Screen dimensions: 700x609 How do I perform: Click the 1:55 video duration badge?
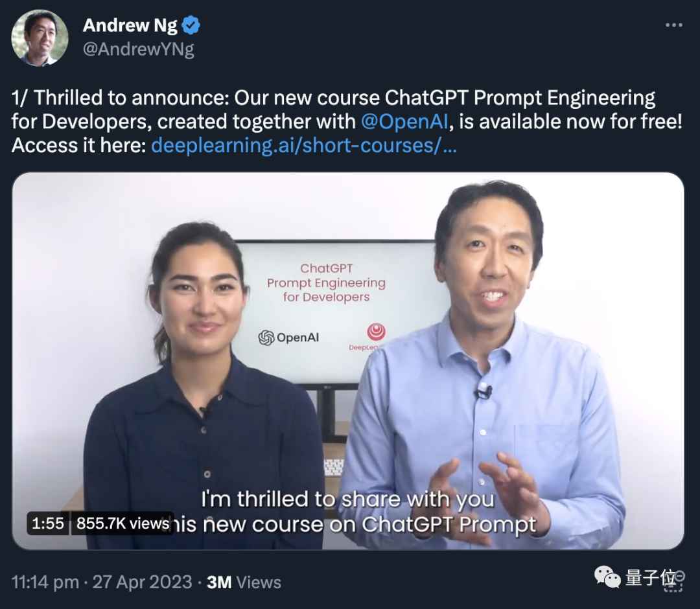(48, 523)
